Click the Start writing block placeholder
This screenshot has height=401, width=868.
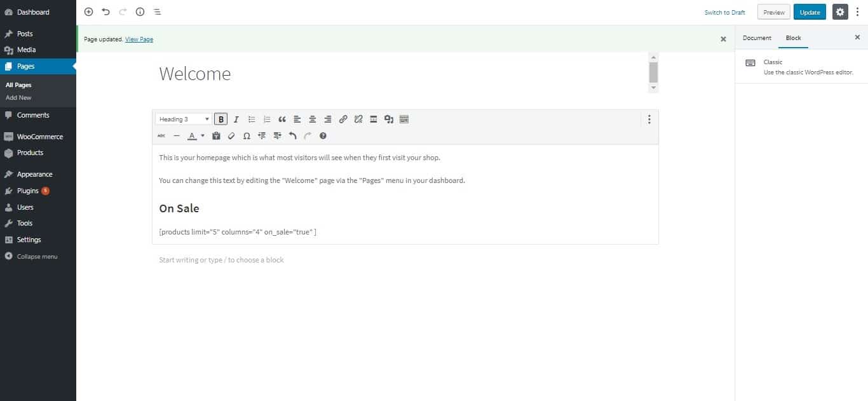(x=221, y=260)
